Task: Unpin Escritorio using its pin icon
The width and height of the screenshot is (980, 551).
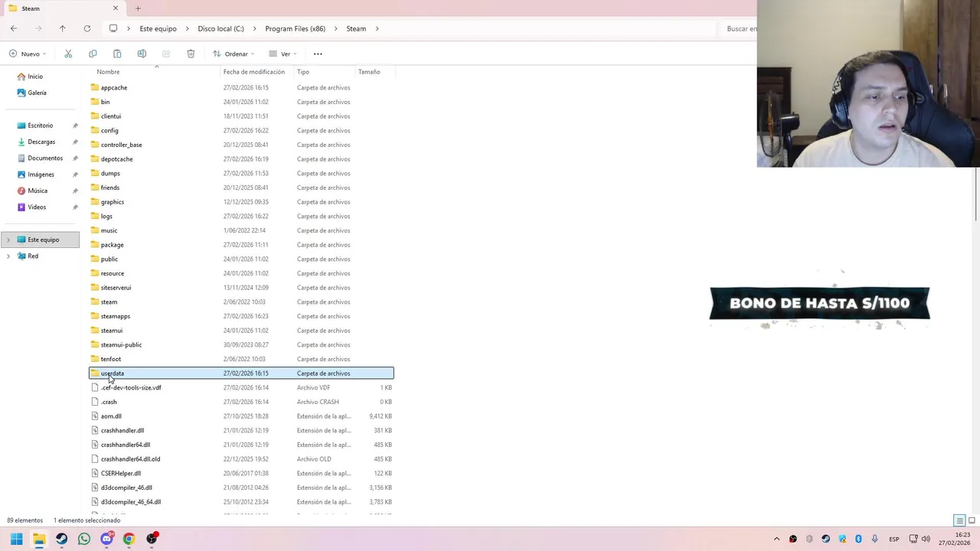Action: point(75,126)
